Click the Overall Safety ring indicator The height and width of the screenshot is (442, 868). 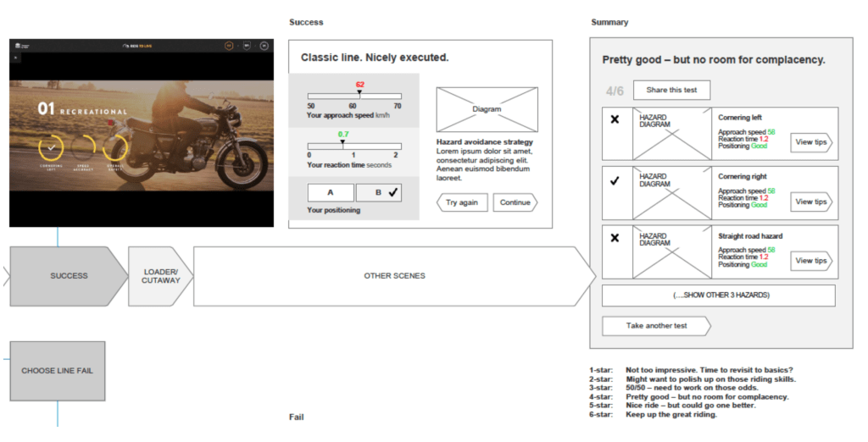coord(115,146)
